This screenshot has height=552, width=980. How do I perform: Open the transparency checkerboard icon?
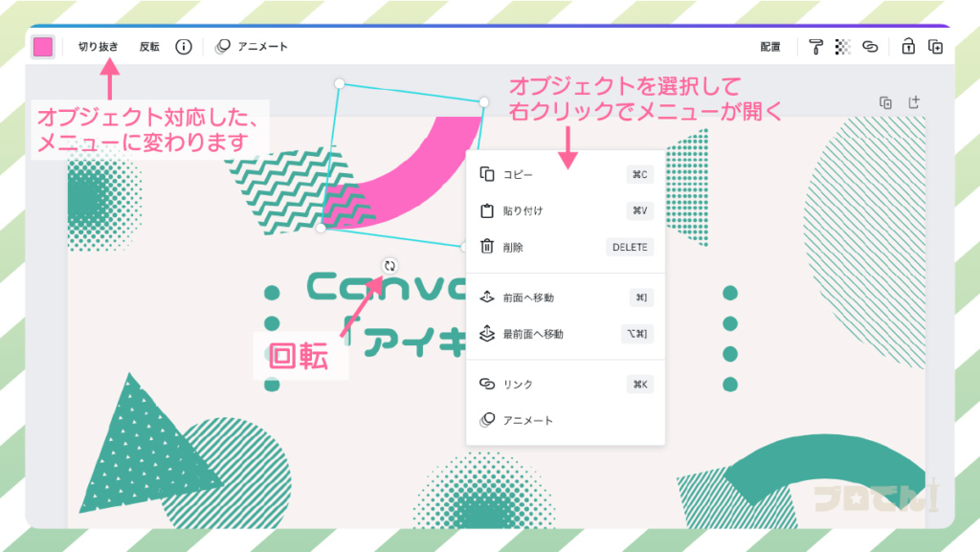[842, 47]
